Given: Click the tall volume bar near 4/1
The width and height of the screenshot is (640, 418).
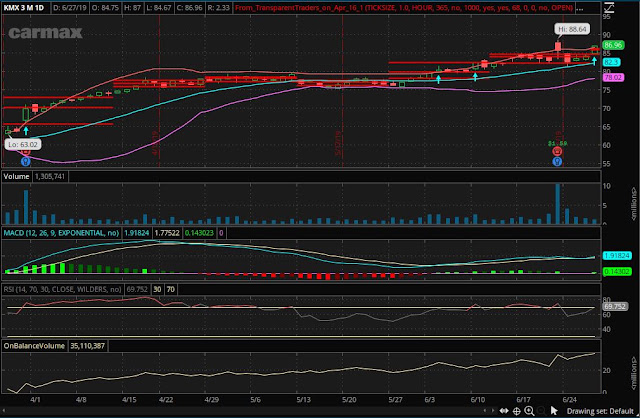Looking at the screenshot, I should click(26, 207).
